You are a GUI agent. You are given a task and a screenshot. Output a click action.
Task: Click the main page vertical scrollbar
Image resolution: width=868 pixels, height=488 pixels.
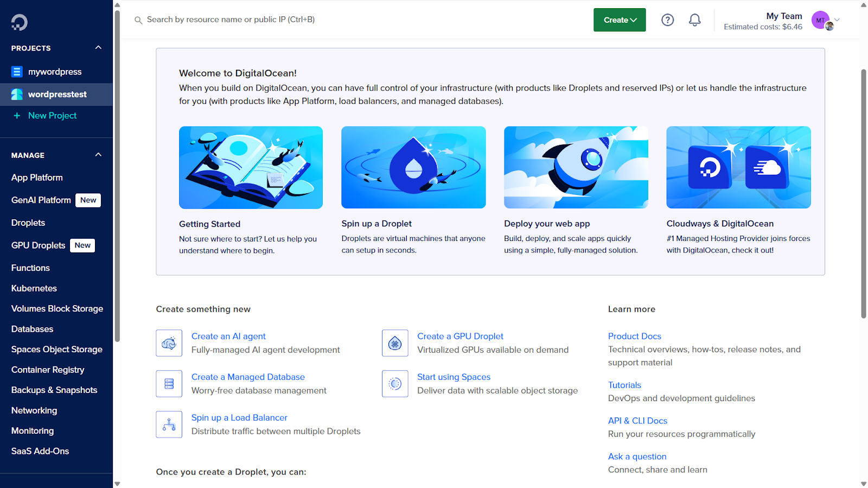click(x=864, y=193)
